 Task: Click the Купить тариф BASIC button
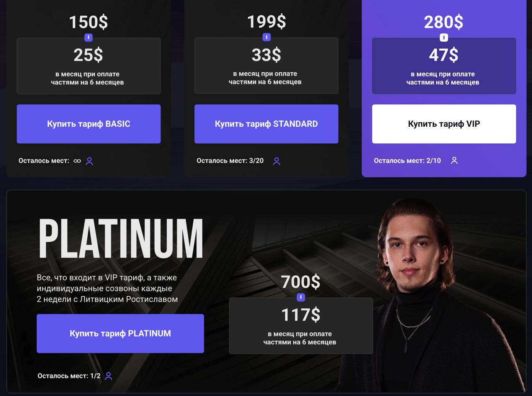(89, 124)
